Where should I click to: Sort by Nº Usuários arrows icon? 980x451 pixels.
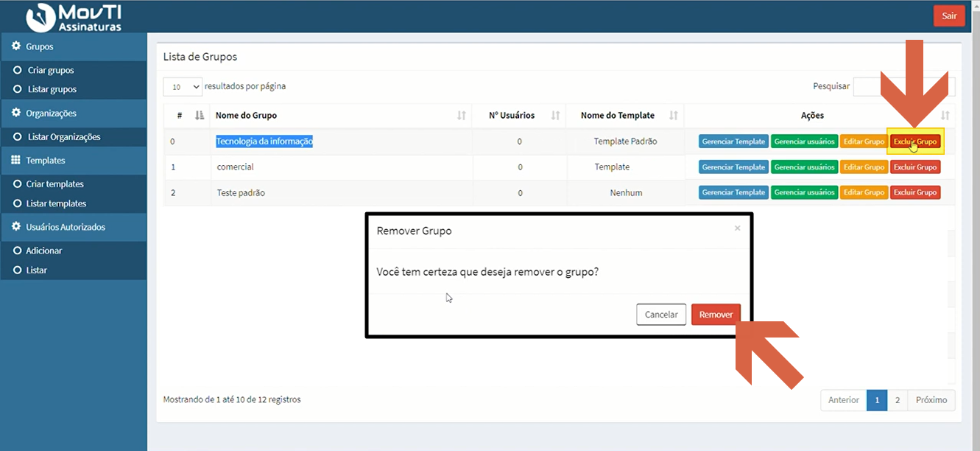tap(556, 116)
